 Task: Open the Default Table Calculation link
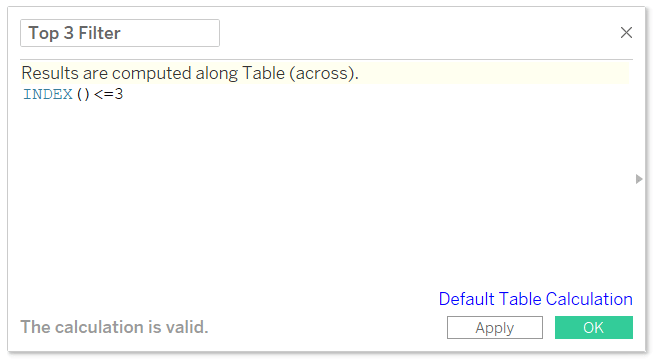point(536,299)
